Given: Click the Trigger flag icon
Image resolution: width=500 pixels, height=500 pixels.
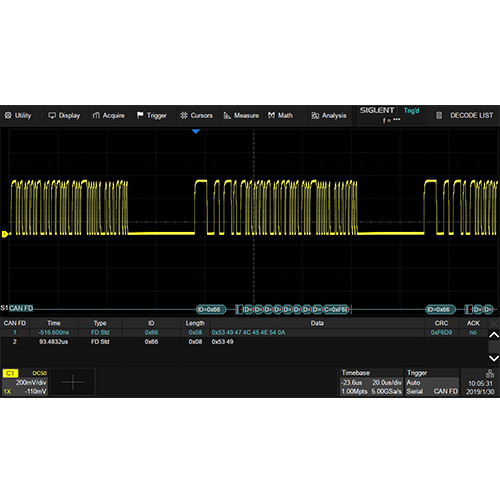Looking at the screenshot, I should (140, 115).
